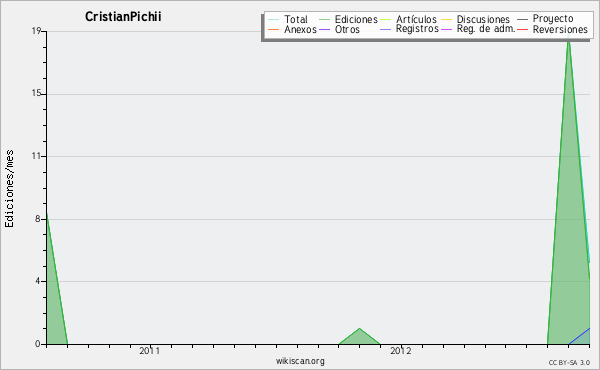This screenshot has width=600, height=370.
Task: Click the y-axis value 11
Action: tap(36, 156)
